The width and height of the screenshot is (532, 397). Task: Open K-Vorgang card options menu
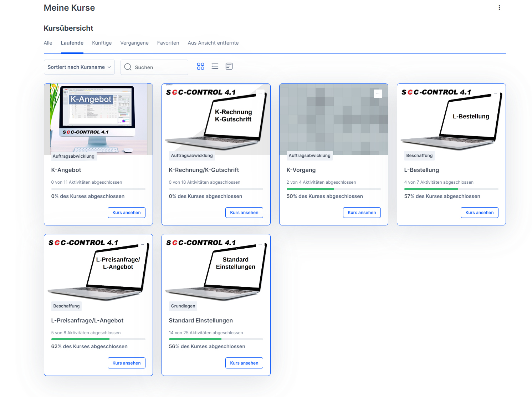[x=378, y=94]
